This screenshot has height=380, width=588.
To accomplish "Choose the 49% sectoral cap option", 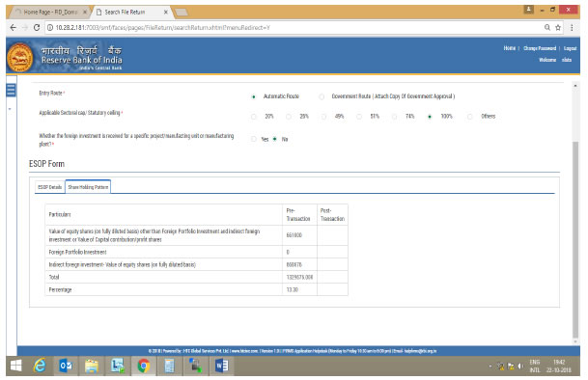I will (323, 117).
